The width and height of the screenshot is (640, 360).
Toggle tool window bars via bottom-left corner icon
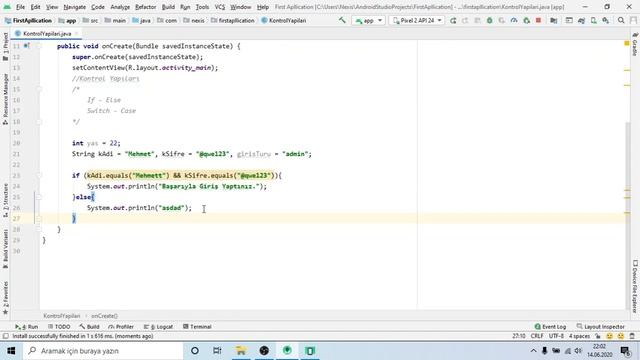pos(5,336)
